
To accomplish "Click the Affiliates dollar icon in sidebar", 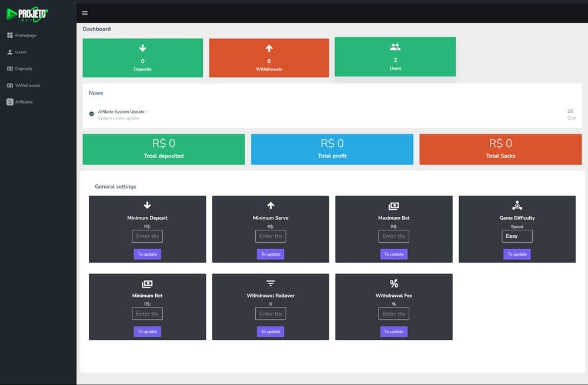I will coord(9,102).
